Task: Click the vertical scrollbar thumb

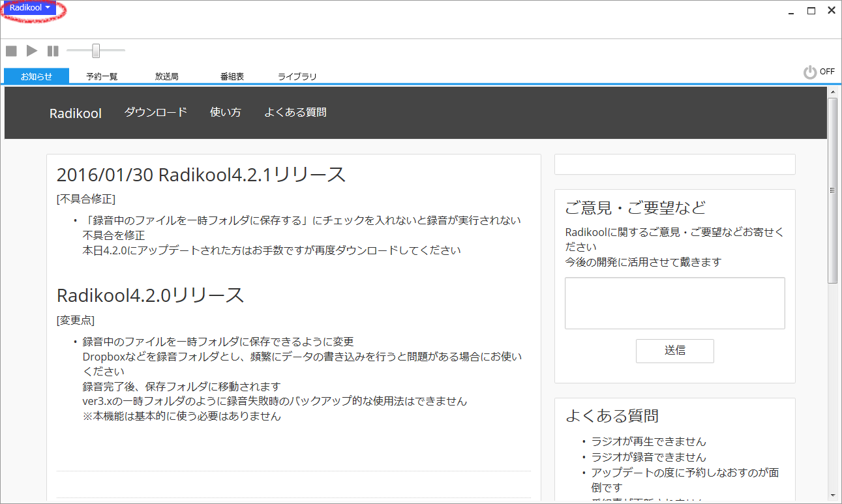Action: pyautogui.click(x=833, y=190)
